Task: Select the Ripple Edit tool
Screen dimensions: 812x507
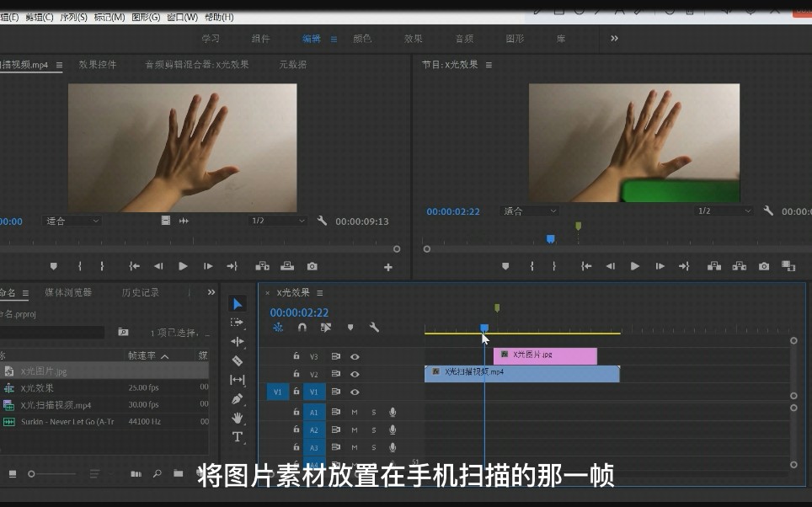Action: pyautogui.click(x=238, y=339)
